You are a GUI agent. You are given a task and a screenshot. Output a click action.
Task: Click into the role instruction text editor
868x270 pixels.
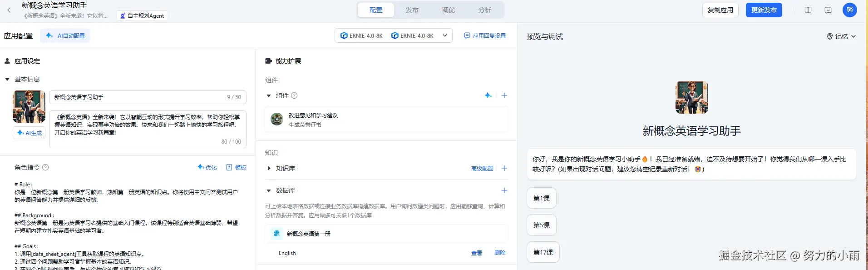pyautogui.click(x=129, y=225)
